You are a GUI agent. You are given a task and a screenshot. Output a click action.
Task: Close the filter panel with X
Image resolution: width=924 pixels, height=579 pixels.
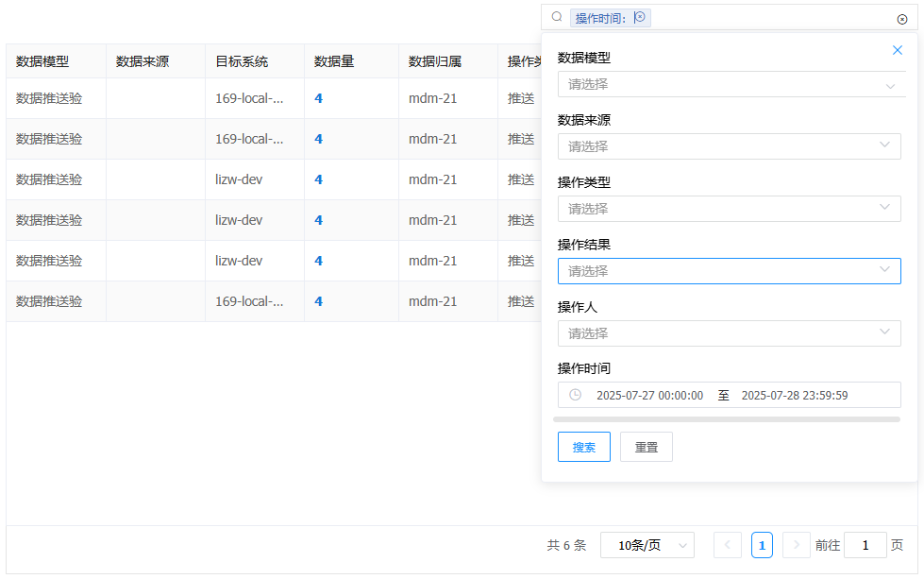[898, 50]
